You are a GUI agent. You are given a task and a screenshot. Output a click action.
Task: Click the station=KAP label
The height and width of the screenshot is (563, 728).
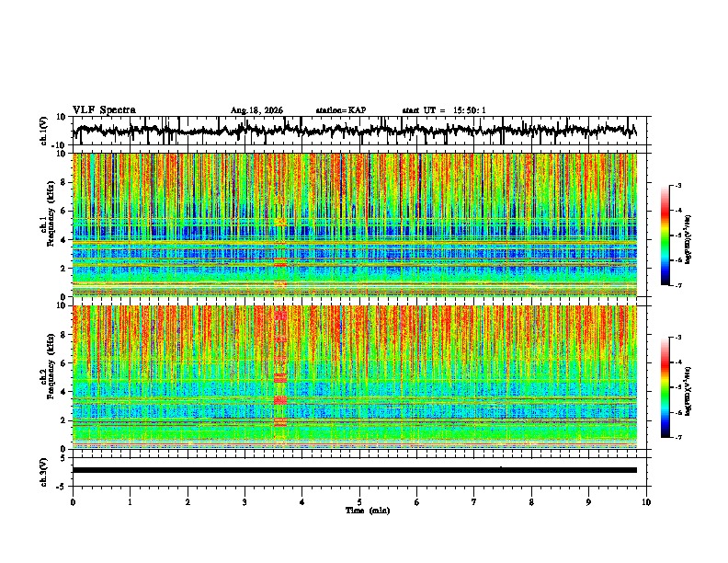341,110
